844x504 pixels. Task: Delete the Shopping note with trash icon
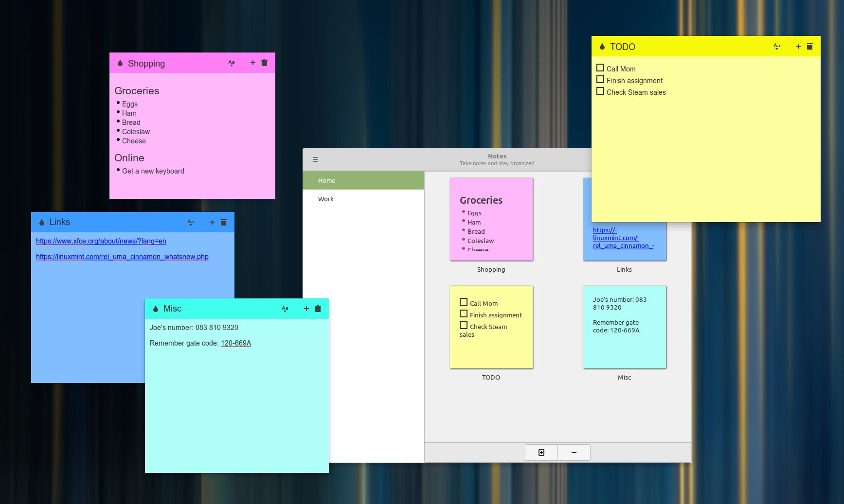264,63
